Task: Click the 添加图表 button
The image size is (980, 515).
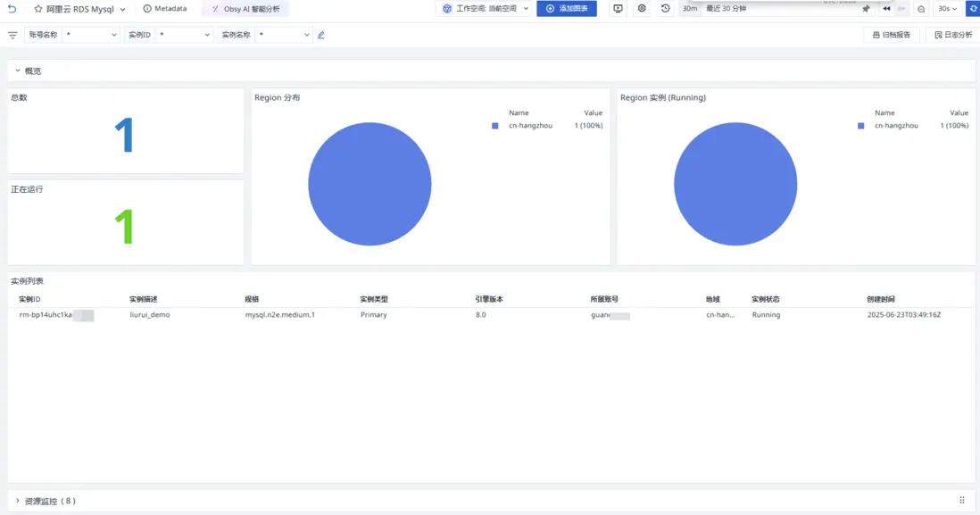Action: tap(567, 9)
